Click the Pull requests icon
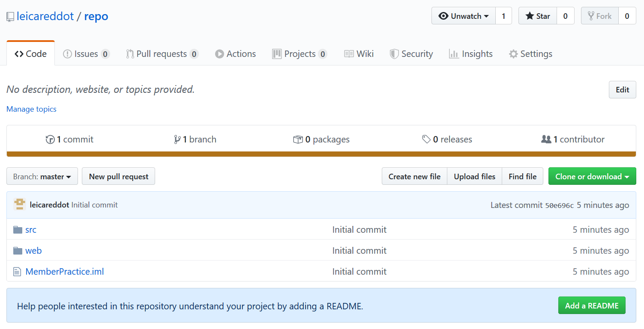 click(x=130, y=54)
